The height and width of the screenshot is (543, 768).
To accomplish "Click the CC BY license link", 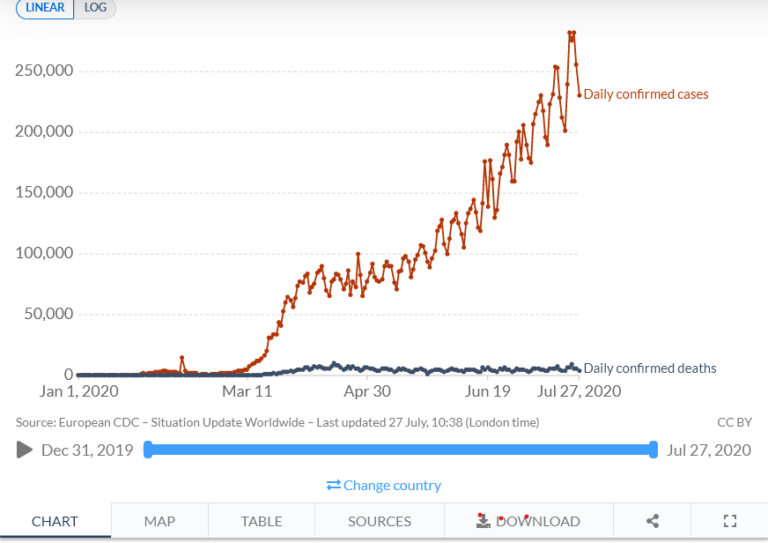I will coord(734,422).
